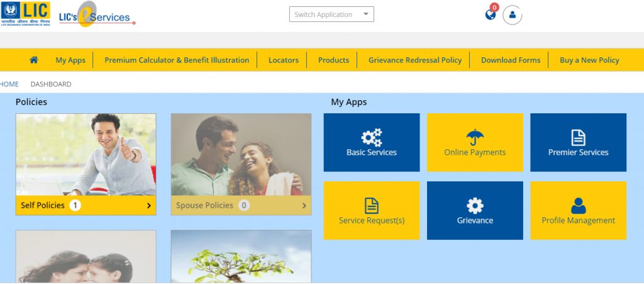Click the LIC logo
644x284 pixels.
25,14
